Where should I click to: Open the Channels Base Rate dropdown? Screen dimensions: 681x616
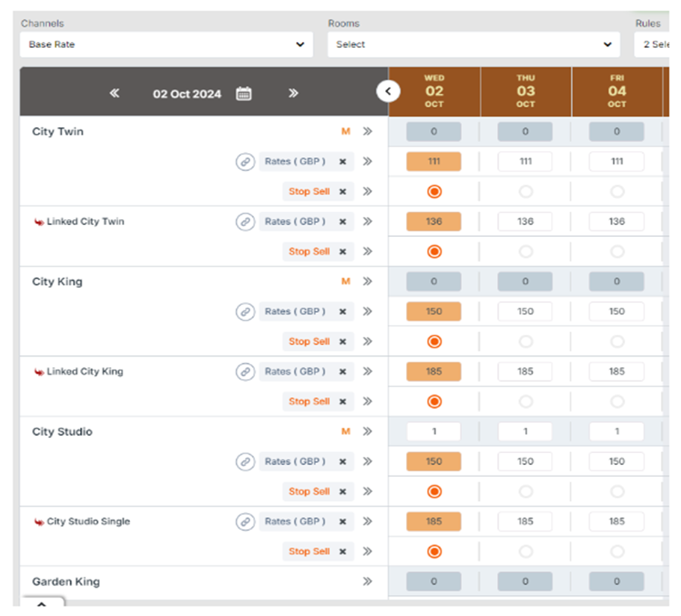pyautogui.click(x=167, y=45)
